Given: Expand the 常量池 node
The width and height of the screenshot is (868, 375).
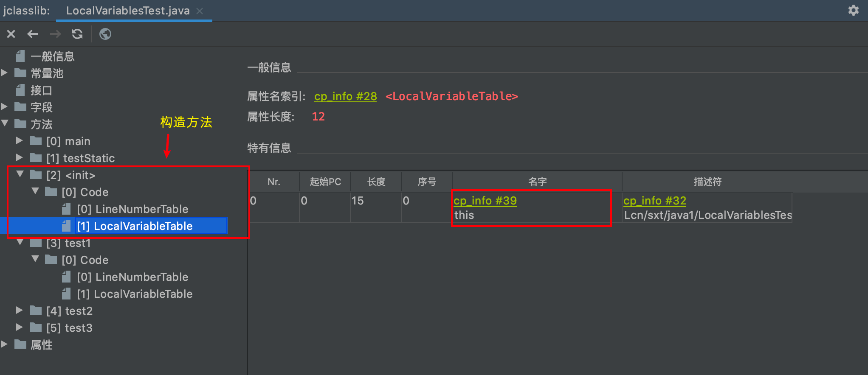Looking at the screenshot, I should click(5, 73).
